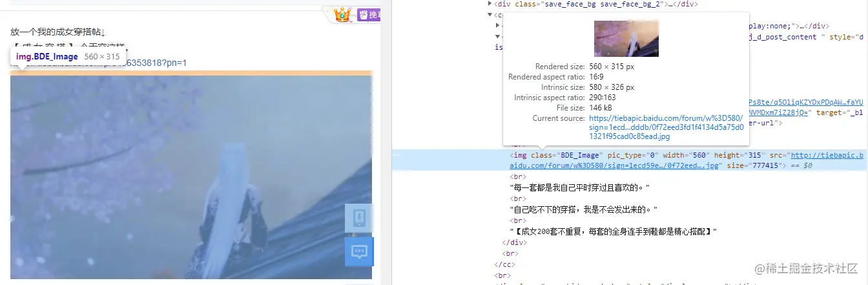The width and height of the screenshot is (868, 285).
Task: Open the mobile phone floating button
Action: coord(358,218)
